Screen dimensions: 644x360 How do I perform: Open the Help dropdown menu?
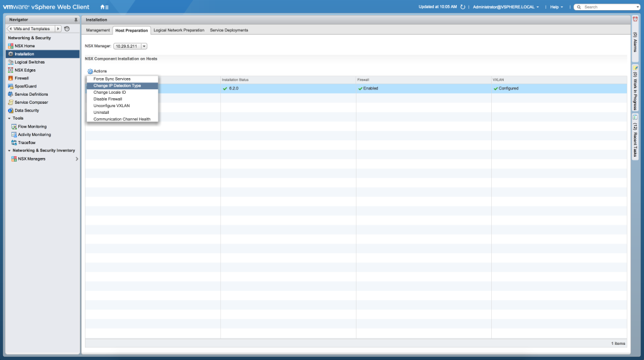tap(557, 7)
